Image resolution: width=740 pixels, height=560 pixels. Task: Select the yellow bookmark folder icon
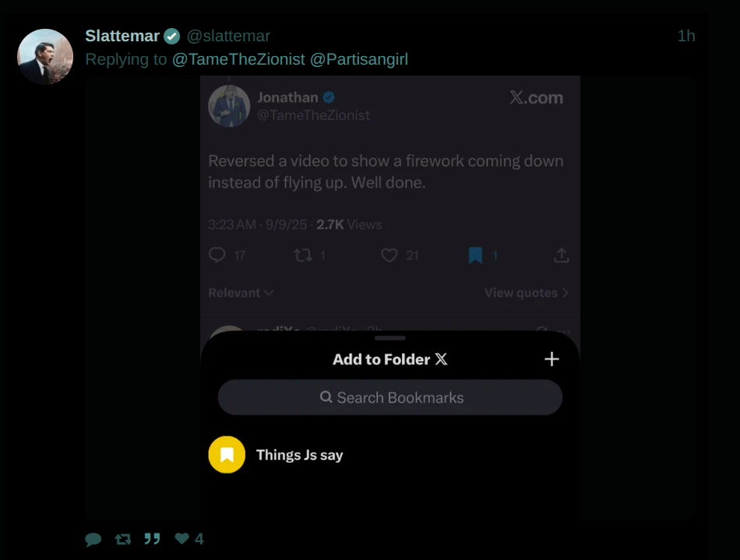(x=227, y=455)
